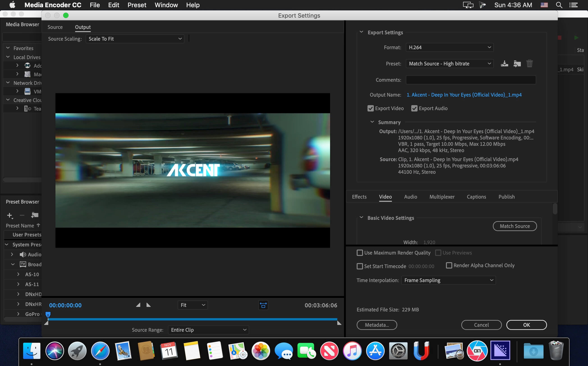Switch to the Audio tab
The image size is (588, 366).
(410, 197)
